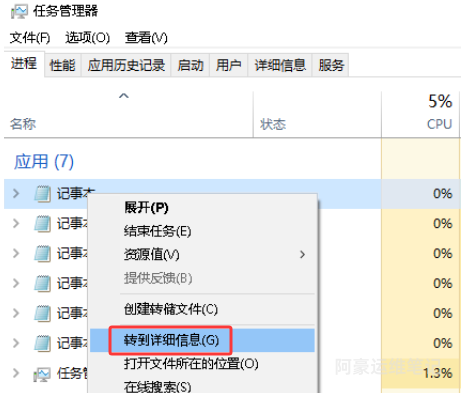
Task: Open the 资源值(V) submenu arrow
Action: [302, 255]
